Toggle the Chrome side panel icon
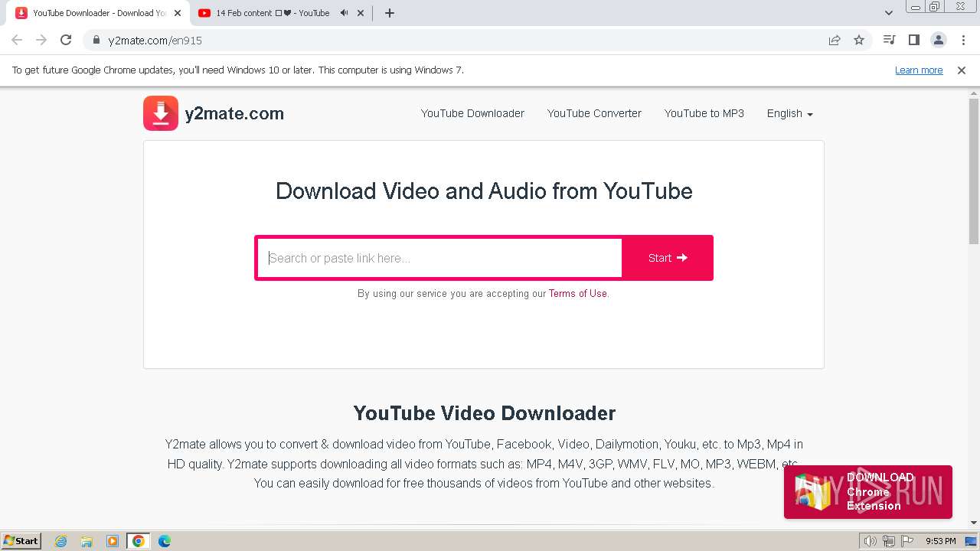The width and height of the screenshot is (980, 551). [913, 41]
